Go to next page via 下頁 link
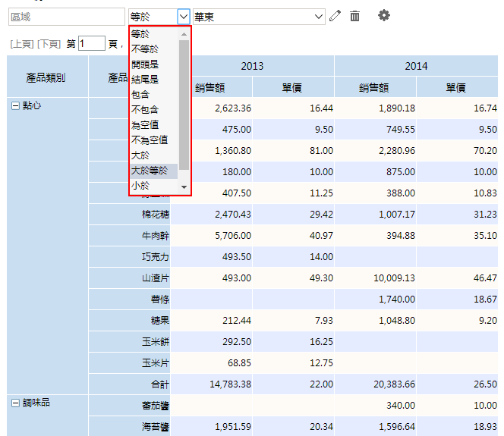The height and width of the screenshot is (436, 504). (49, 45)
